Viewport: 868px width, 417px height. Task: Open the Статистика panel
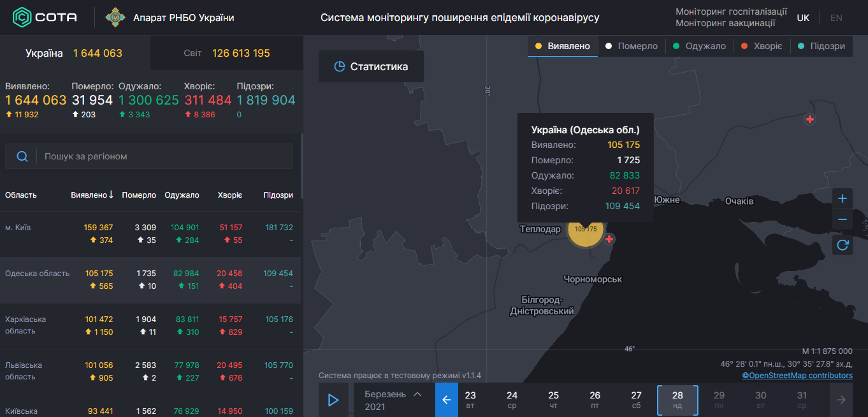(x=371, y=66)
